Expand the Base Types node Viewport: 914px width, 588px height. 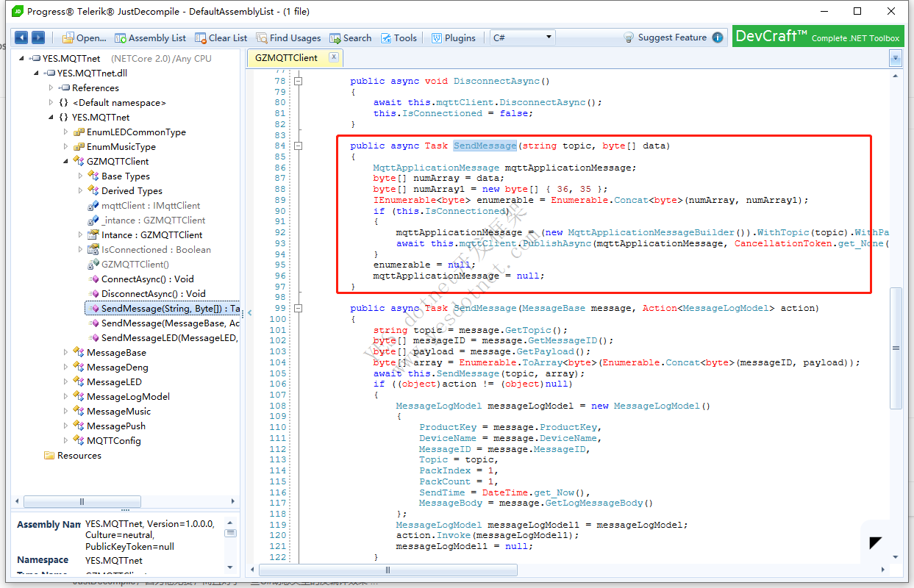(x=81, y=176)
